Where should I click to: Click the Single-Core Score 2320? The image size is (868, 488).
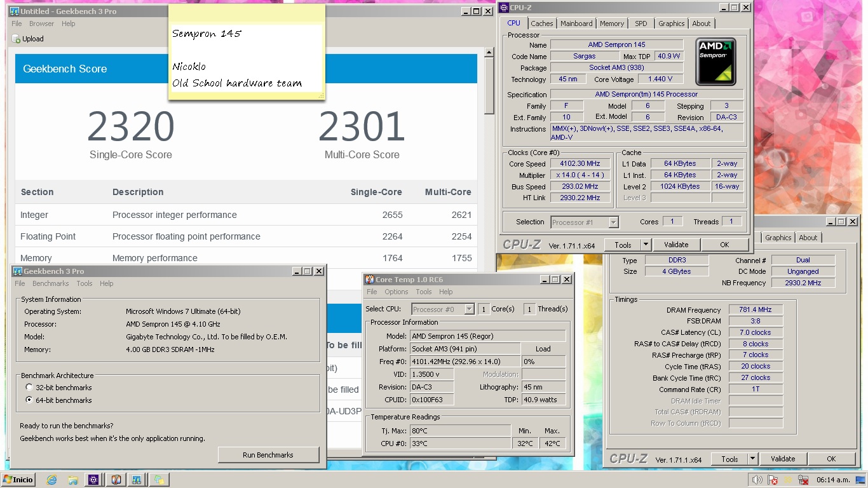point(131,127)
